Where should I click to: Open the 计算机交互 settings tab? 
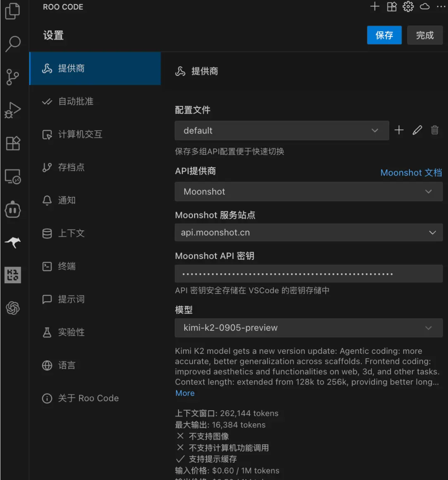[x=95, y=134]
